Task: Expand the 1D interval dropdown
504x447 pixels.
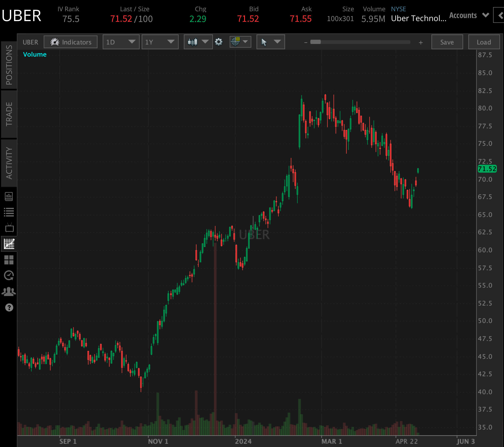Action: click(121, 42)
